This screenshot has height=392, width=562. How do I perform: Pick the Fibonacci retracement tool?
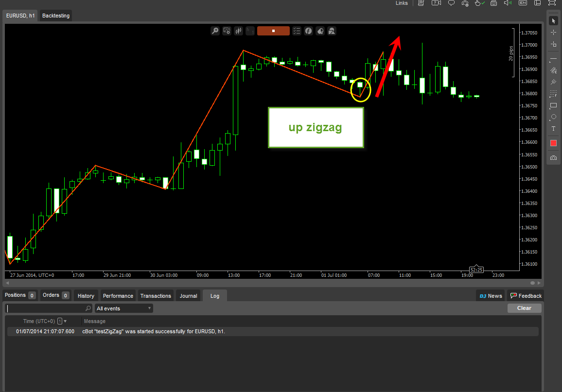point(553,94)
